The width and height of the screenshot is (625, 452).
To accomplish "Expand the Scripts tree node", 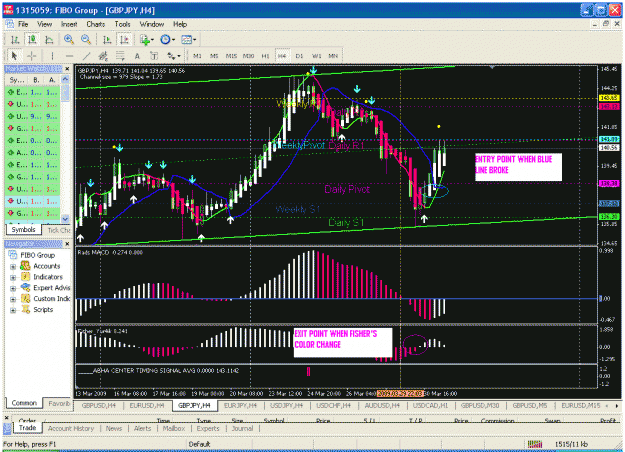I will [13, 310].
